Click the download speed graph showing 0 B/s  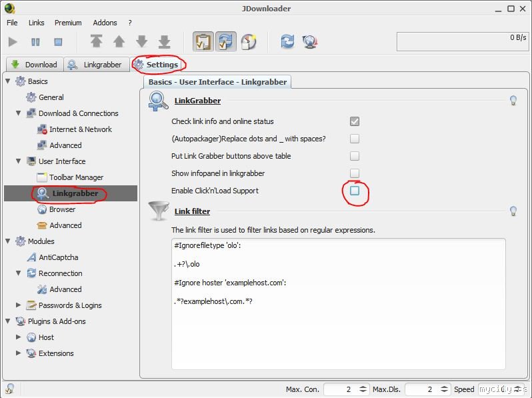[x=463, y=42]
